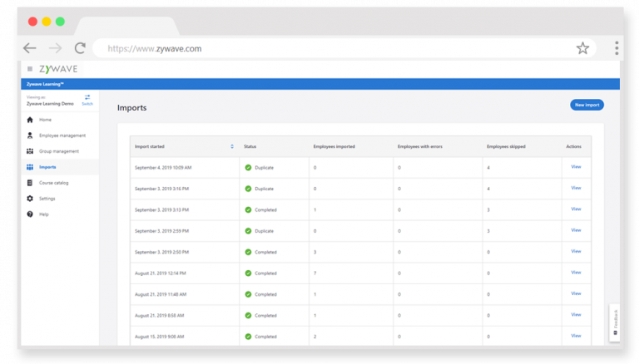
Task: Click the Course catalog book icon
Action: click(x=30, y=183)
